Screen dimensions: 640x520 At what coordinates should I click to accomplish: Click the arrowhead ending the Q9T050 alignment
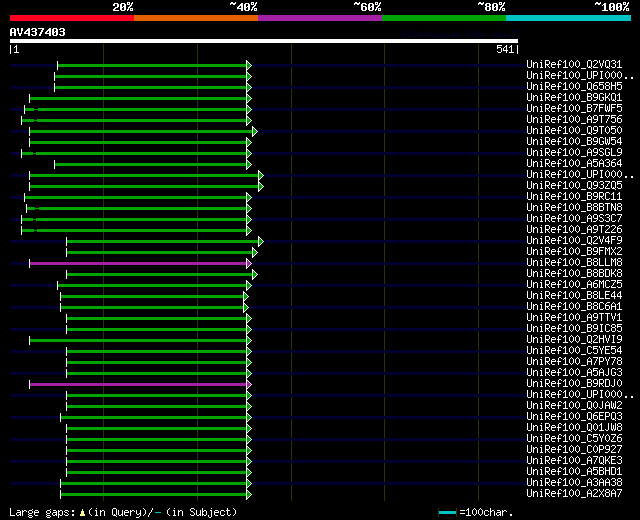click(x=255, y=131)
